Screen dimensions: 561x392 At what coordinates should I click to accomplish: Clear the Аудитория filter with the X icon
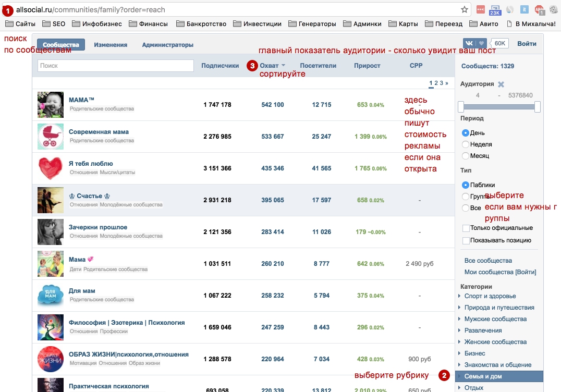click(x=501, y=84)
